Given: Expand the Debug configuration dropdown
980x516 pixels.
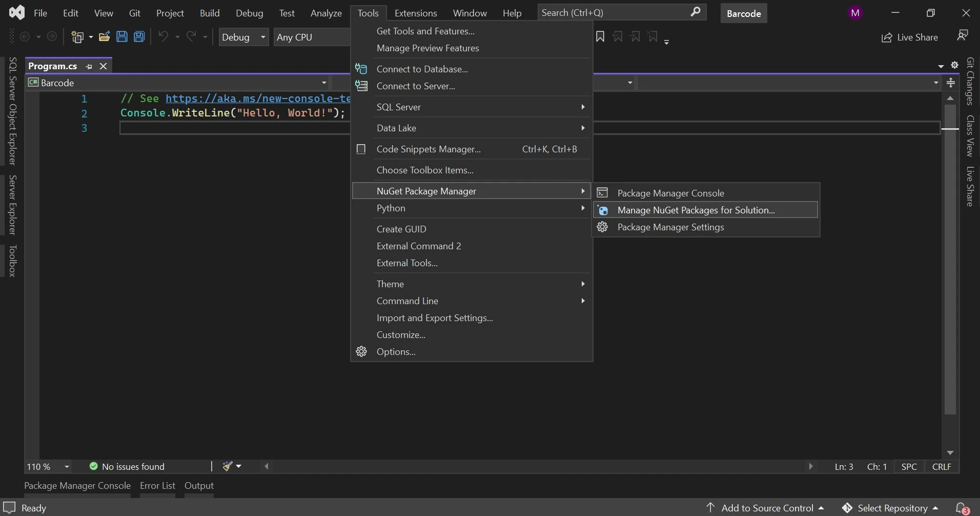Looking at the screenshot, I should (263, 37).
